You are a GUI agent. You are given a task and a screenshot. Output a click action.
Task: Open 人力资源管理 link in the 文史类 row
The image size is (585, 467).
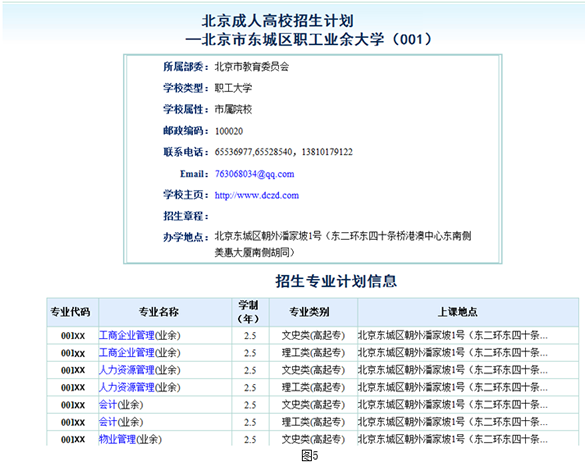126,370
